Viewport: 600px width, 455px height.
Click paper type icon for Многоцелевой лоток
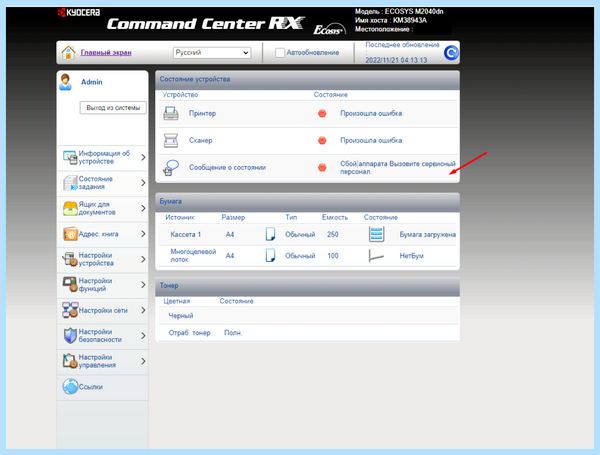pos(270,255)
